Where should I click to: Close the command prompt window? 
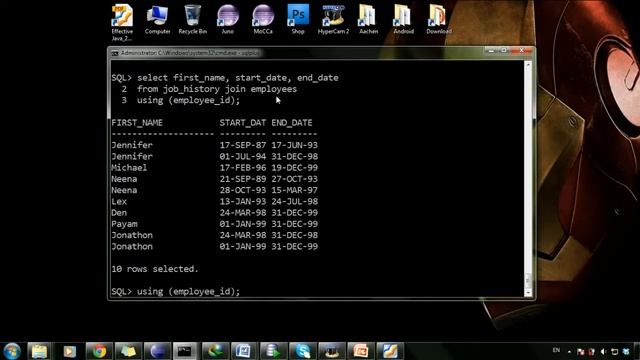pos(522,51)
